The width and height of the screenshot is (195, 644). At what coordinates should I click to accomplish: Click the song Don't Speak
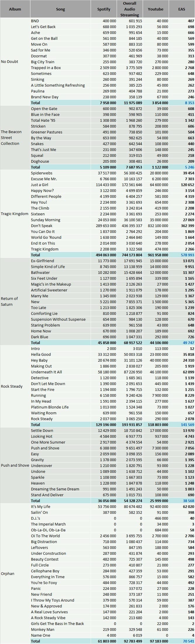[x=42, y=226]
